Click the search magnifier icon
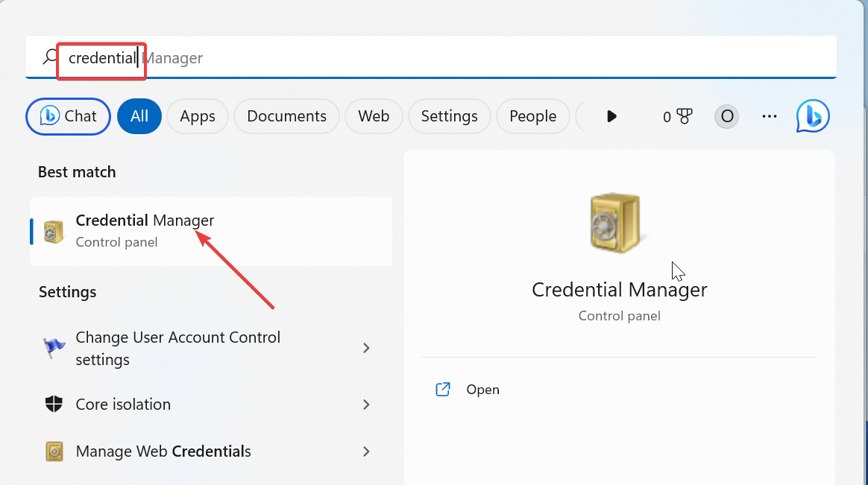868x485 pixels. coord(51,57)
